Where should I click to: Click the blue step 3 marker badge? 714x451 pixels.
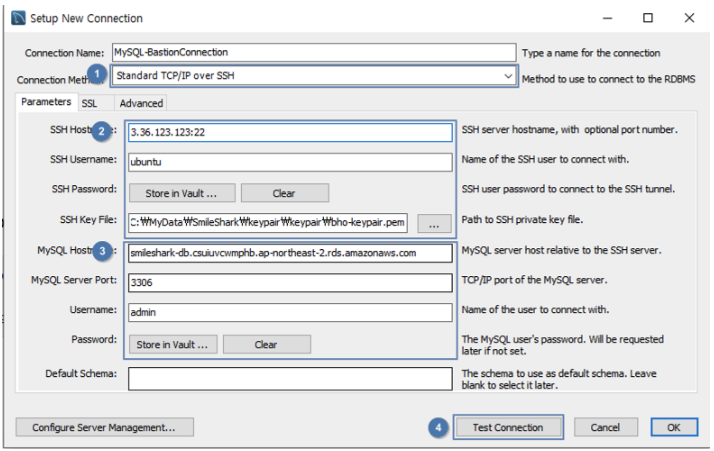(102, 249)
